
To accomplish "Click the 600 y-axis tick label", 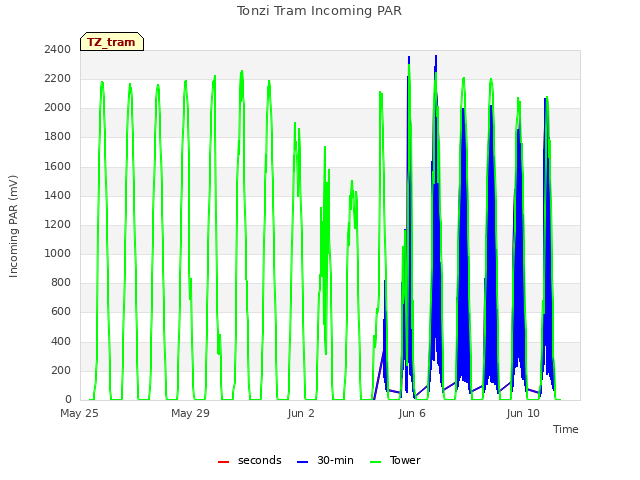I will 61,312.
